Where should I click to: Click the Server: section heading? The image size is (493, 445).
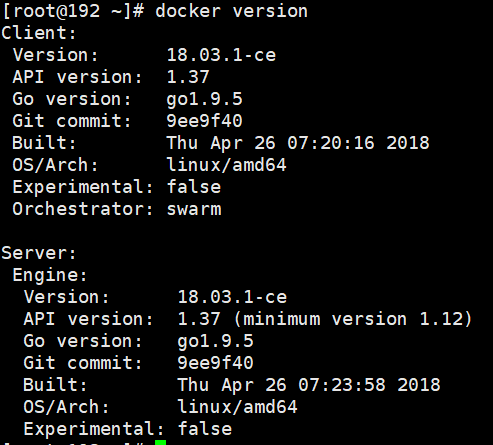click(x=39, y=253)
